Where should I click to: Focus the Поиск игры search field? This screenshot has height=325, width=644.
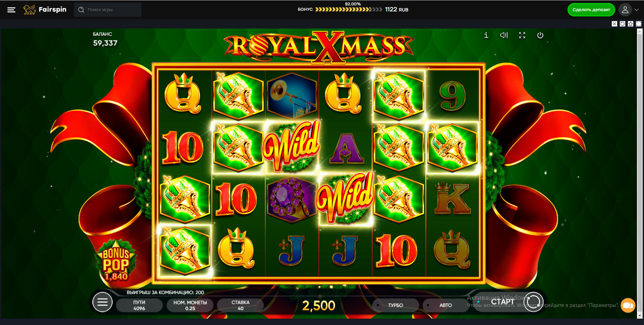tap(108, 10)
